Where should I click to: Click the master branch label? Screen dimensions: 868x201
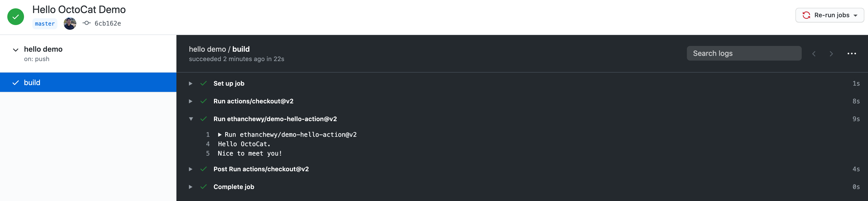(44, 23)
